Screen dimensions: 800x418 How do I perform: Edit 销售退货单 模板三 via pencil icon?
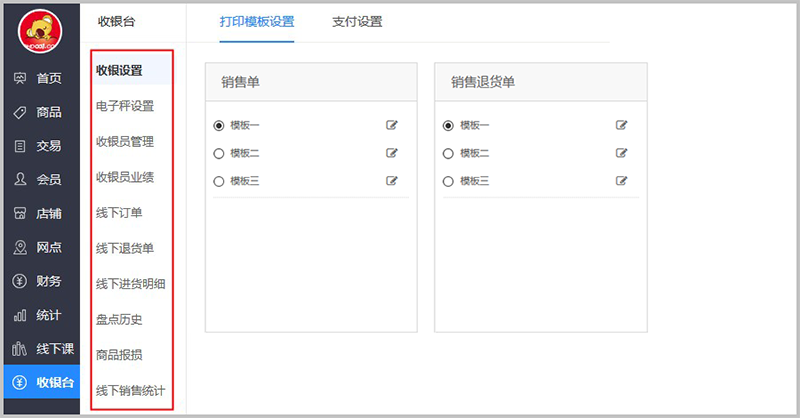[622, 181]
